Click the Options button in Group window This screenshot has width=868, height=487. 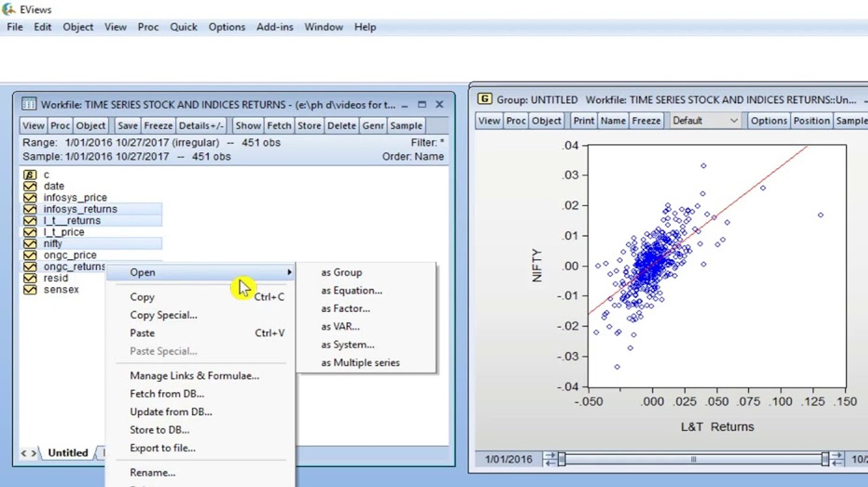pos(769,121)
